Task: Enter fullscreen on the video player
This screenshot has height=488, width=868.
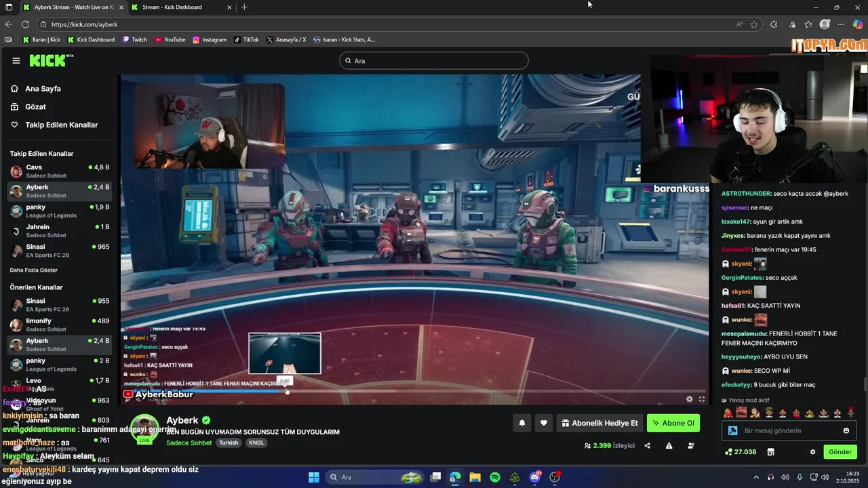Action: (x=702, y=399)
